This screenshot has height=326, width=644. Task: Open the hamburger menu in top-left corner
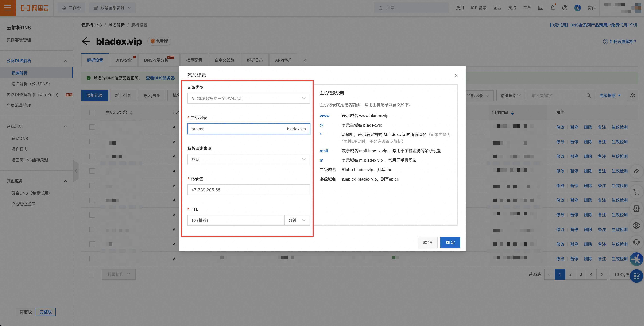8,8
